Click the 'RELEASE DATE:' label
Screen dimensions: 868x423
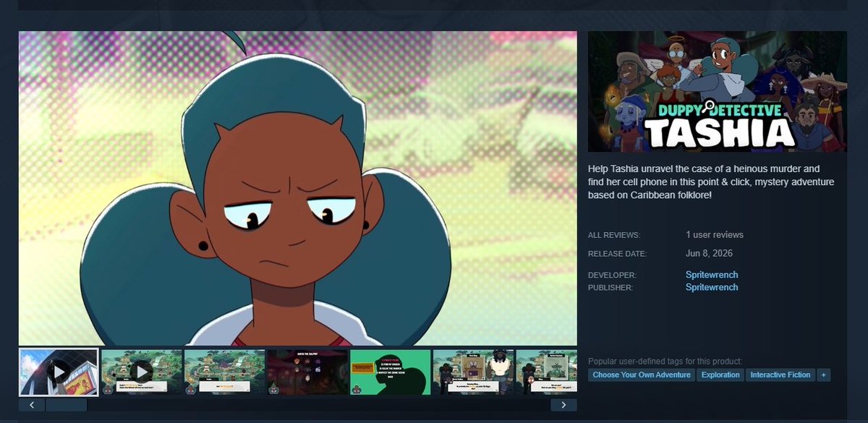pyautogui.click(x=618, y=254)
